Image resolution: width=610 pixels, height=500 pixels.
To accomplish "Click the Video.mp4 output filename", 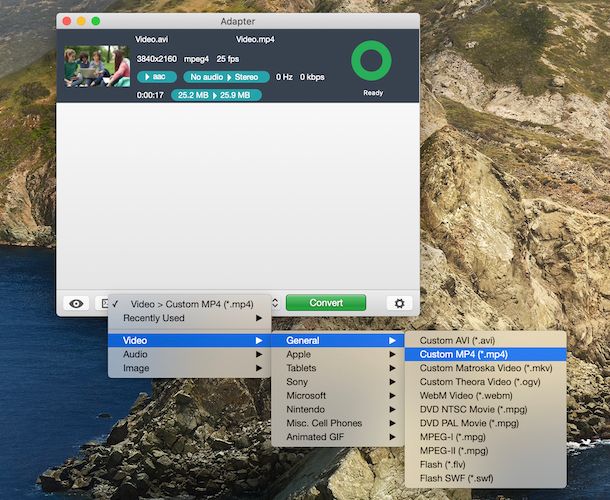I will 255,39.
